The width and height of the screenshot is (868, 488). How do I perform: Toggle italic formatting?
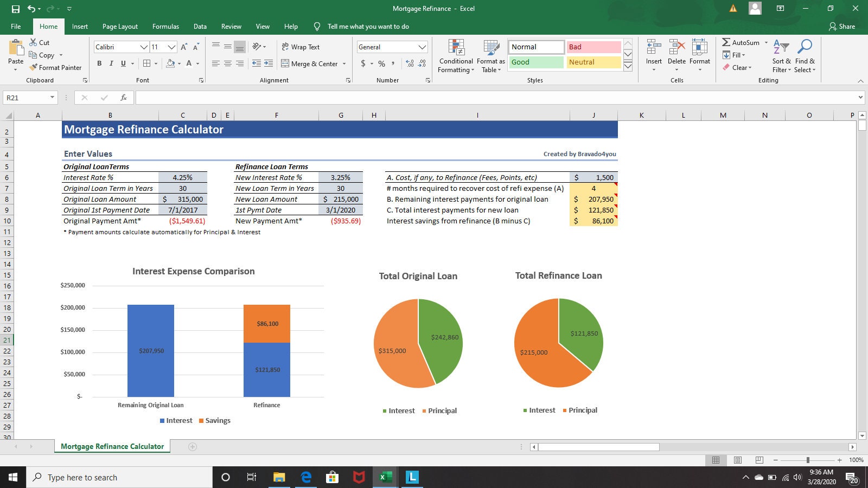(x=111, y=63)
